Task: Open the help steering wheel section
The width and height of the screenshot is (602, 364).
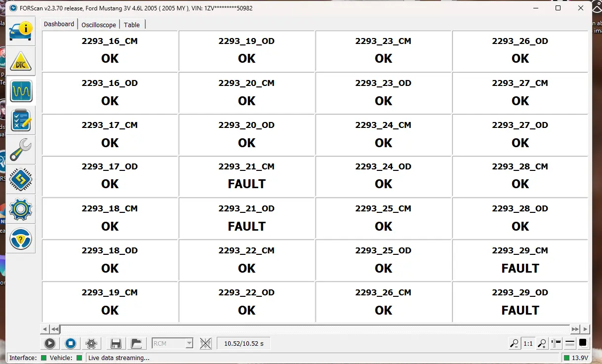Action: 21,239
